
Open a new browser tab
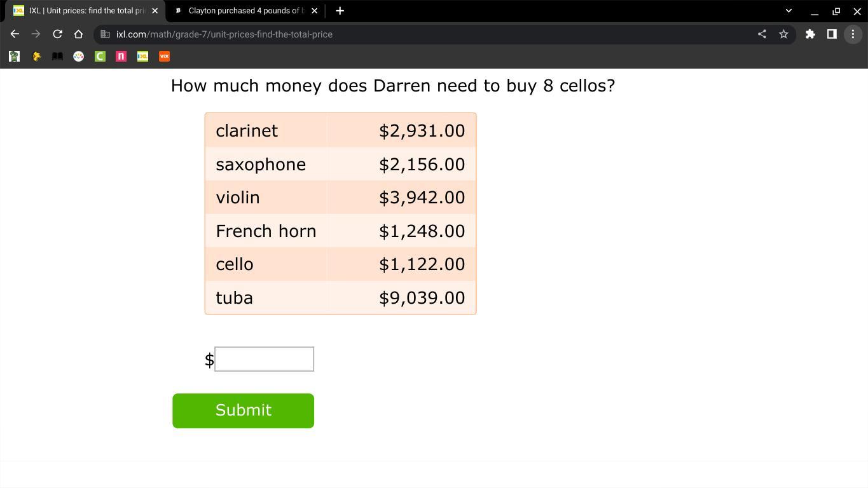[340, 11]
